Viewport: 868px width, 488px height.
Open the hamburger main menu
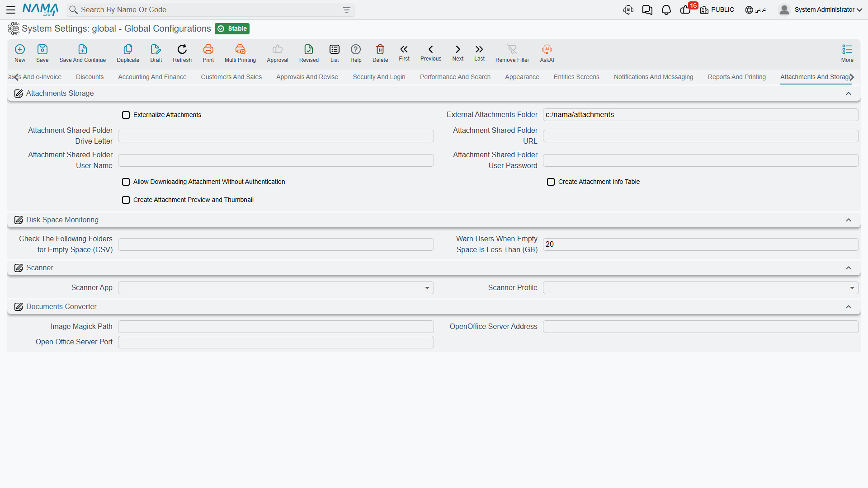11,10
